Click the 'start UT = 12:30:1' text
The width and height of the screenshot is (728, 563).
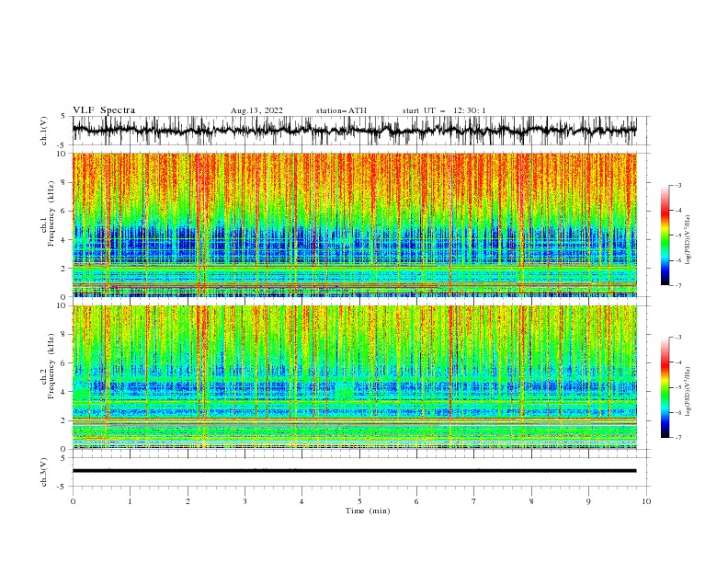point(444,110)
